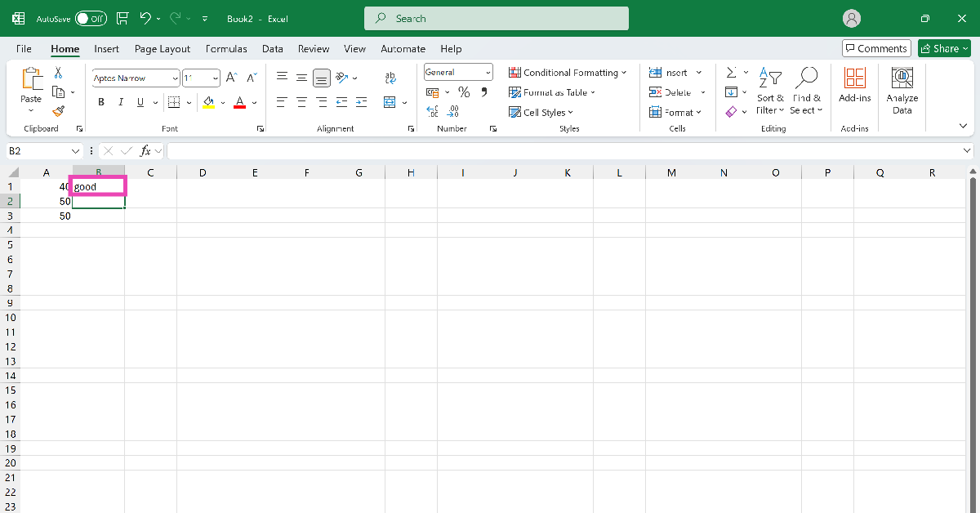Image resolution: width=980 pixels, height=513 pixels.
Task: Open the Page Layout tab
Action: pos(163,49)
